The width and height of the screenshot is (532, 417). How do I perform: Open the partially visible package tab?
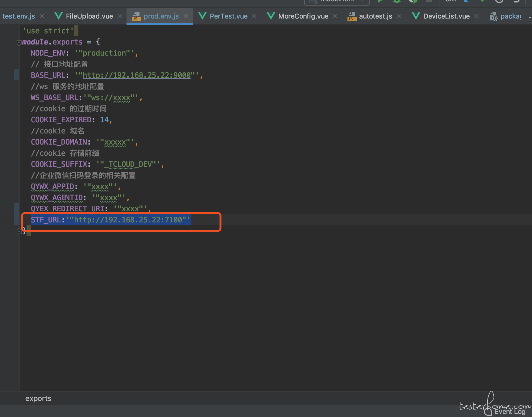[x=506, y=16]
